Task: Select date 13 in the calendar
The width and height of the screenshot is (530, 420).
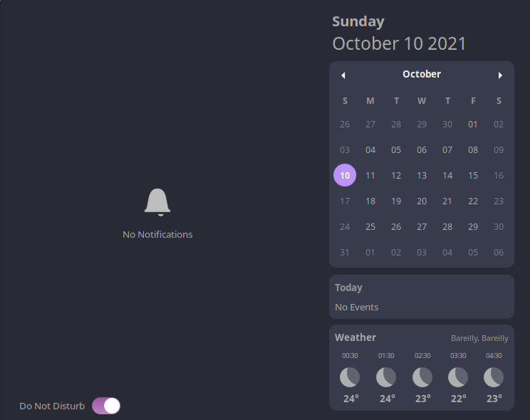Action: [x=422, y=176]
